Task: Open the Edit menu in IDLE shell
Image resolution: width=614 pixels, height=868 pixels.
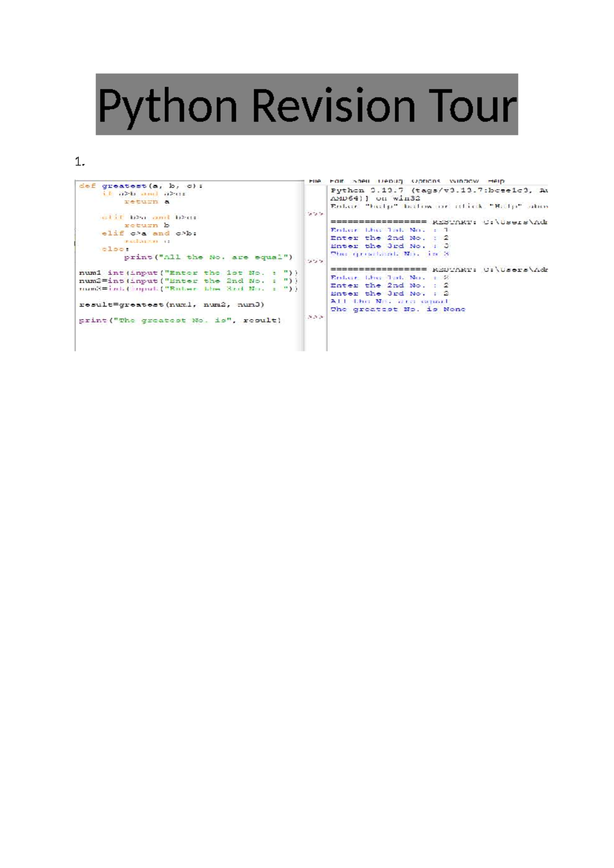Action: point(337,181)
